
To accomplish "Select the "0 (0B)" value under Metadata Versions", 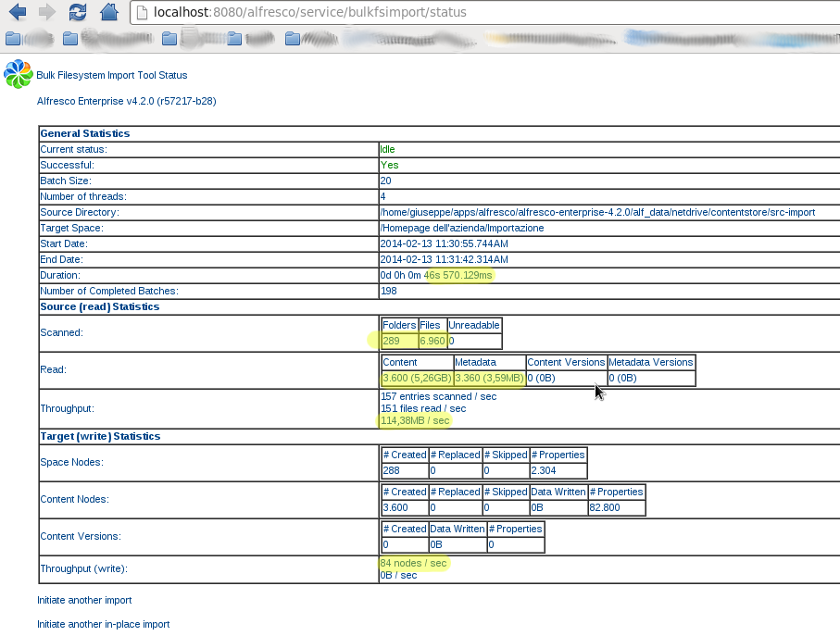I will 622,378.
